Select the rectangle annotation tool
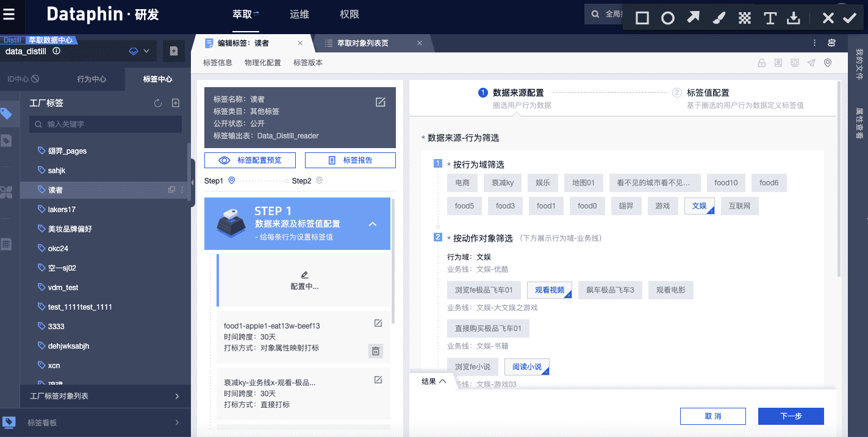The image size is (868, 437). coord(642,18)
